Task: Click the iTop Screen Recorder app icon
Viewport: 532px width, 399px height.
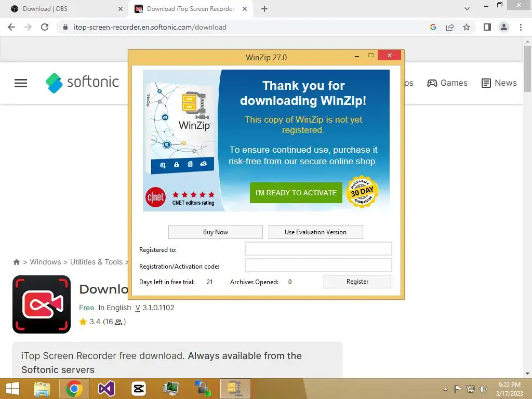Action: click(42, 304)
